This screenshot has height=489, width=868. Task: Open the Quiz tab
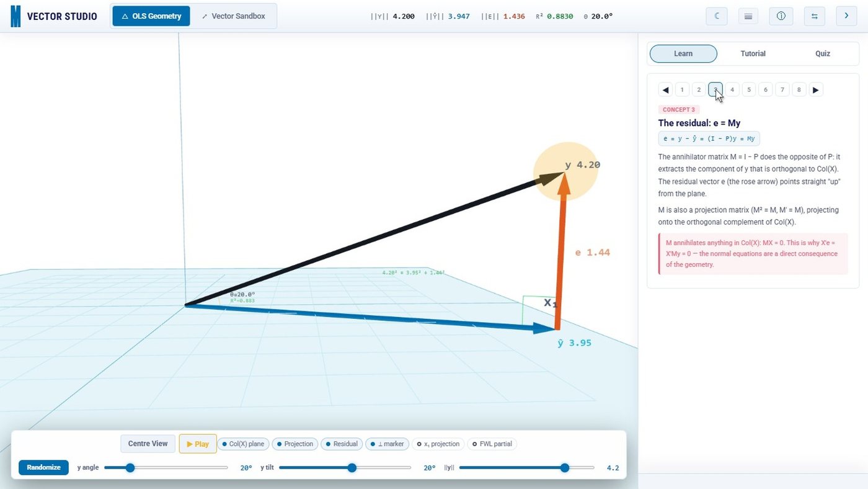tap(823, 54)
